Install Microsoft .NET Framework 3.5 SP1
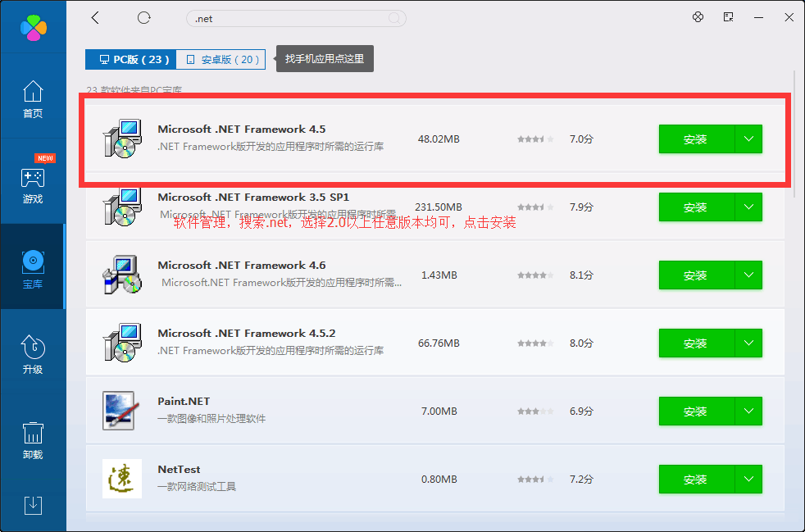The image size is (805, 532). click(695, 207)
